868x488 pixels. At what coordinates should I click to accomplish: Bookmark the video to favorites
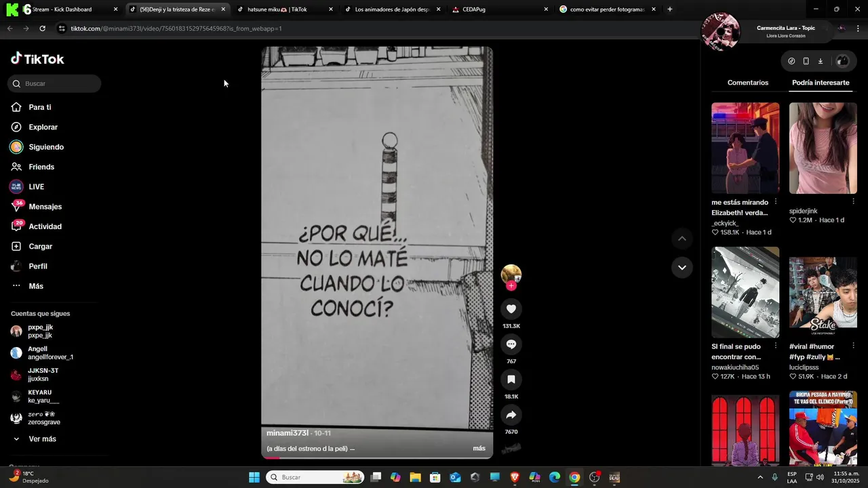tap(511, 380)
